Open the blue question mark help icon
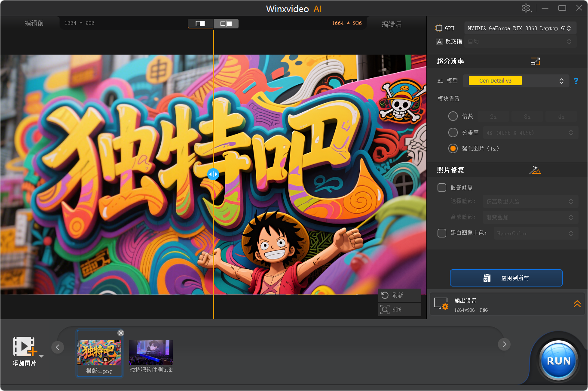The image size is (588, 391). (576, 80)
